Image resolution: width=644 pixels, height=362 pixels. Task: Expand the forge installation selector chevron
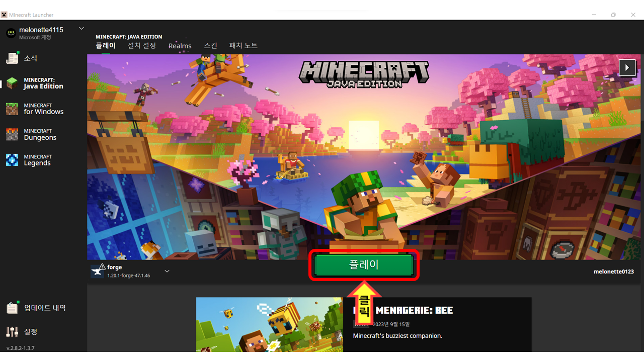[x=167, y=271]
